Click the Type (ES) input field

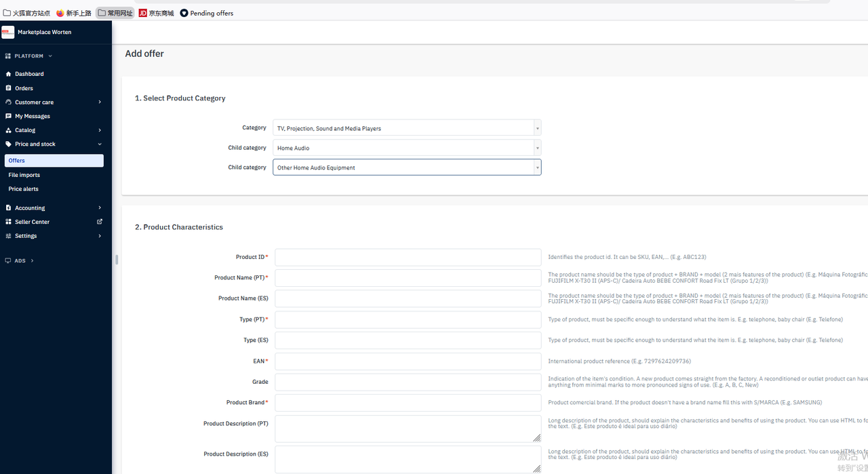click(408, 340)
